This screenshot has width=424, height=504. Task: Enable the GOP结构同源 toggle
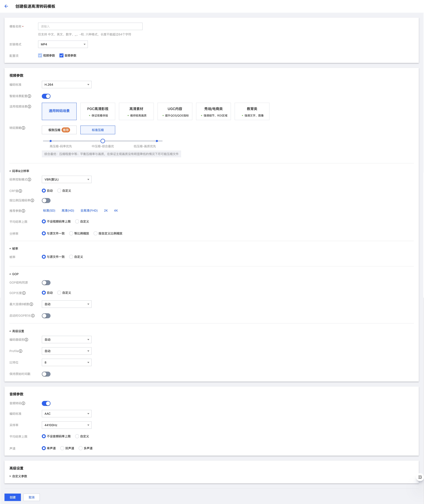[x=46, y=283]
